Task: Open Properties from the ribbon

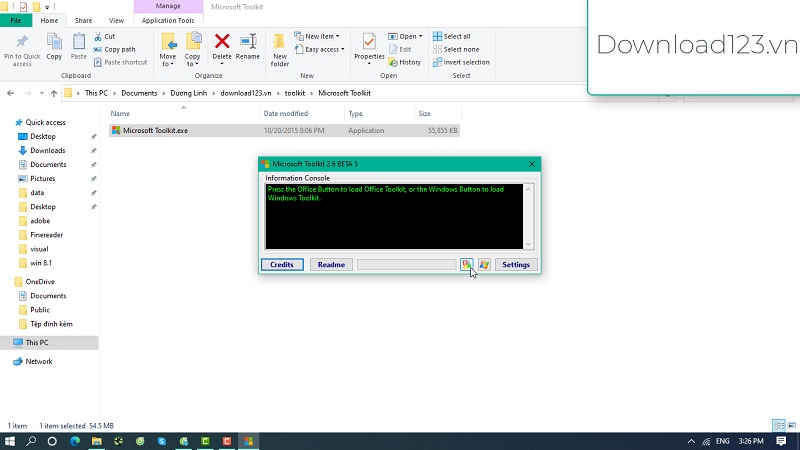Action: (x=369, y=46)
